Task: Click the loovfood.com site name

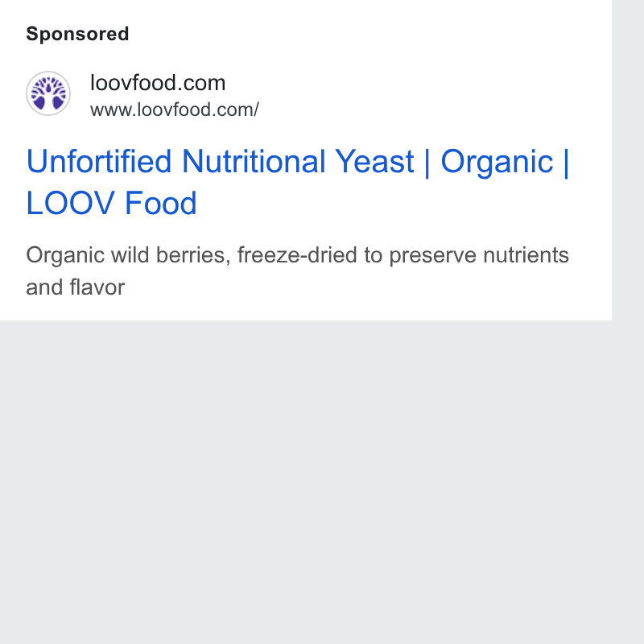Action: click(158, 83)
